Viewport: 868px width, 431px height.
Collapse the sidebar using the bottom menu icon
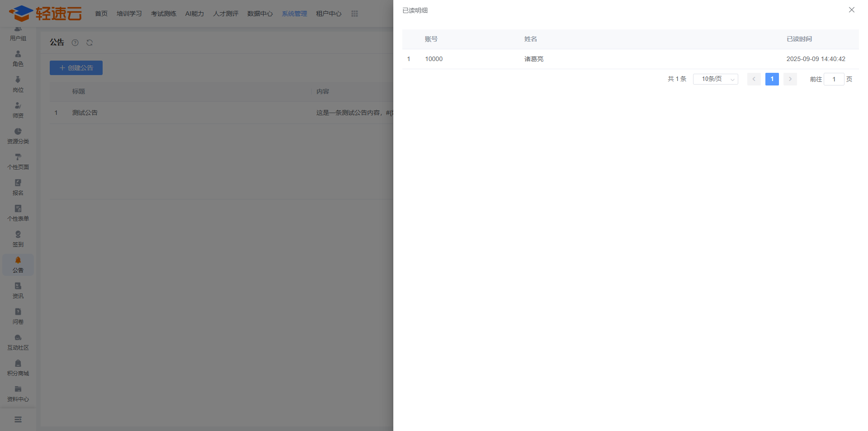click(x=18, y=419)
